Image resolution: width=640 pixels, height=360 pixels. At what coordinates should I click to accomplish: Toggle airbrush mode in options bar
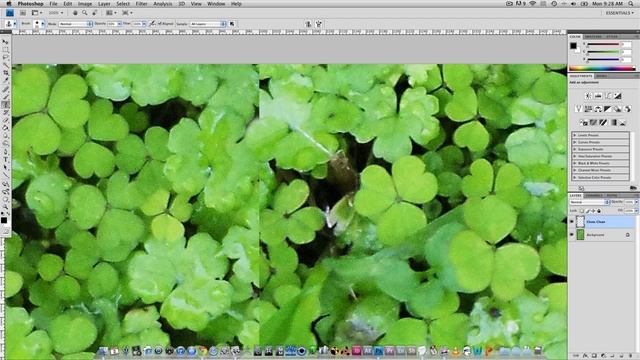tap(152, 24)
